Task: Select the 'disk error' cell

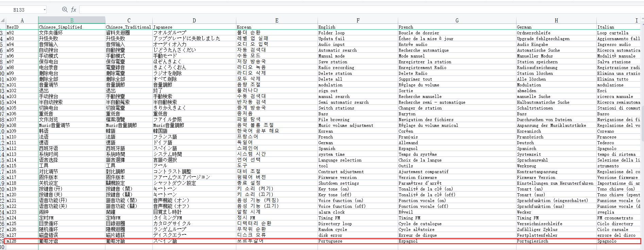Action: pyautogui.click(x=358, y=235)
